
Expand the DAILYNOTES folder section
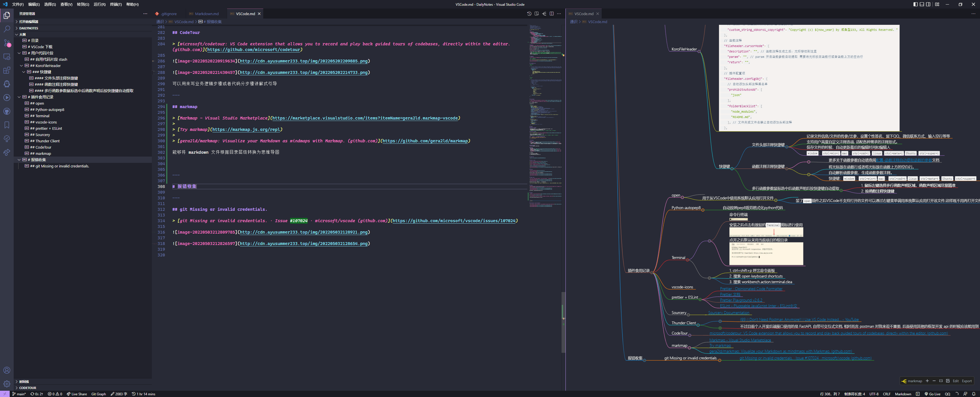[83, 28]
